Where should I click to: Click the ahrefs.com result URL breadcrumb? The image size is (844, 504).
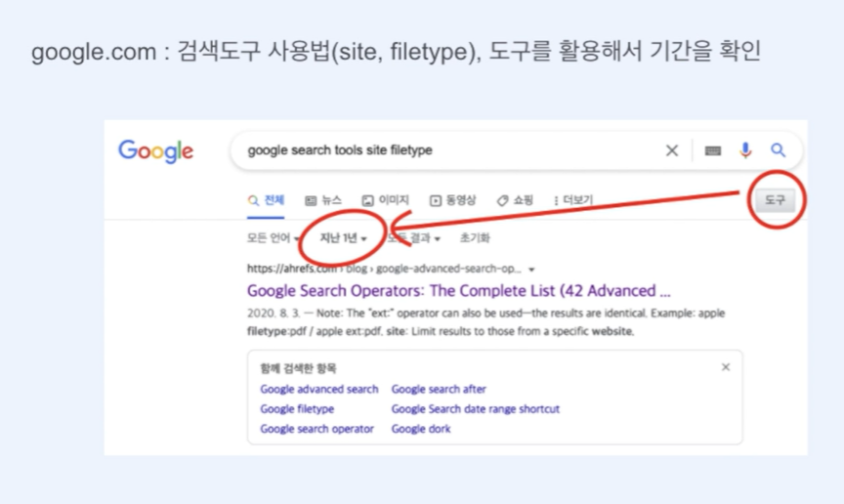(x=384, y=269)
